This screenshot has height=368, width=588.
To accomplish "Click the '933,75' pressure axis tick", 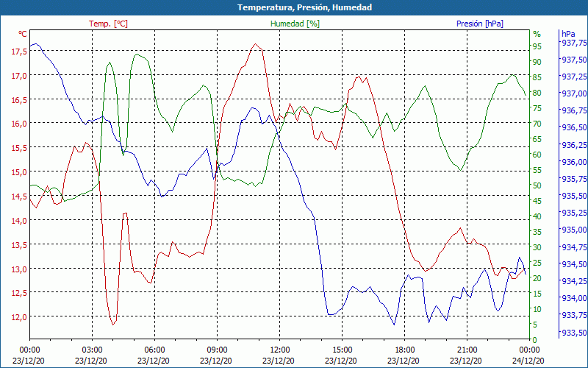I will point(574,316).
